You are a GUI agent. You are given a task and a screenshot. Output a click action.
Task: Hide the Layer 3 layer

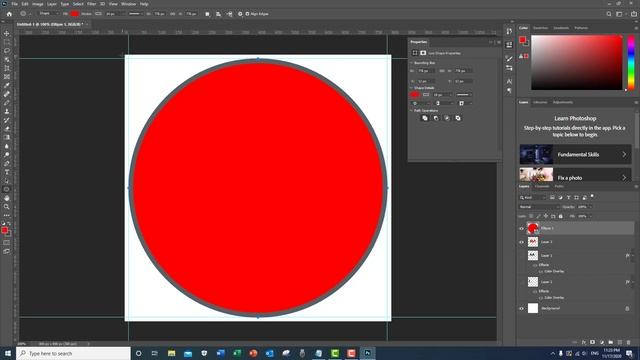coord(521,242)
